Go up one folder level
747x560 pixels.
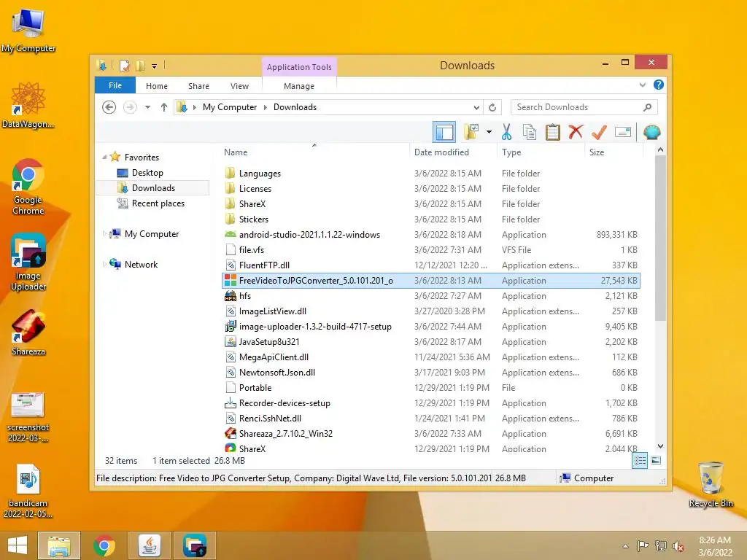[164, 107]
